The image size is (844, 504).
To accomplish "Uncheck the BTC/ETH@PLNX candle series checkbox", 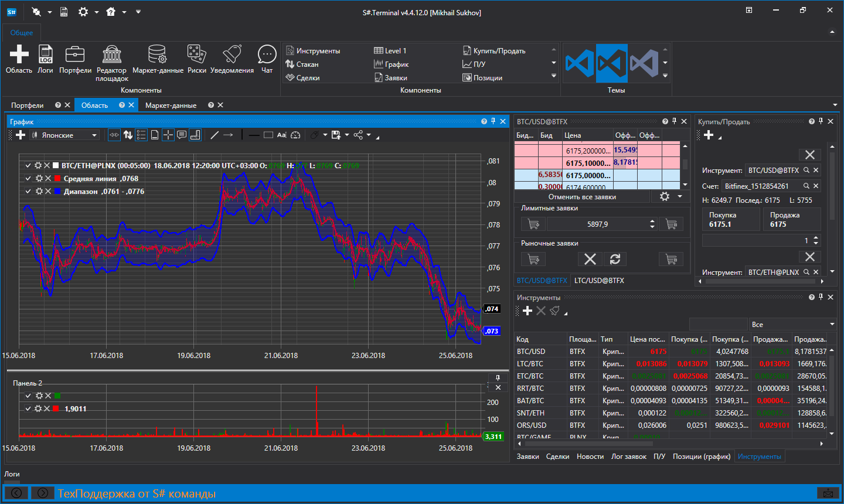I will pos(28,165).
